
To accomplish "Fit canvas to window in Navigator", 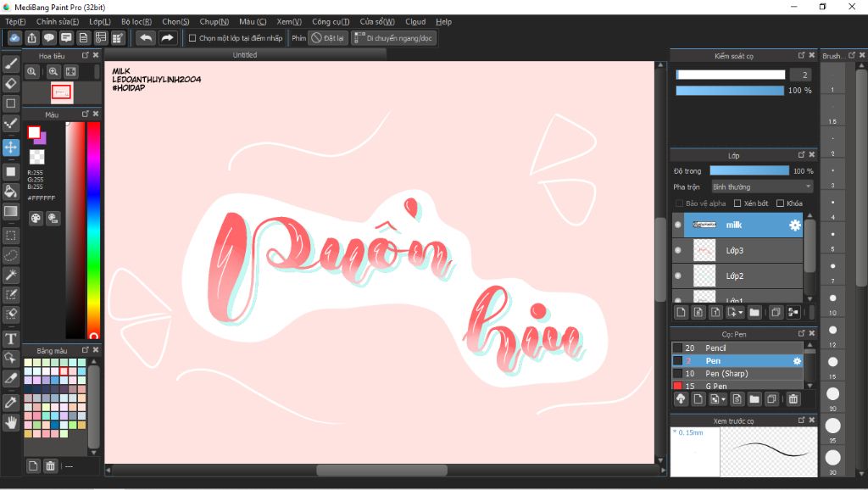I will coord(71,71).
